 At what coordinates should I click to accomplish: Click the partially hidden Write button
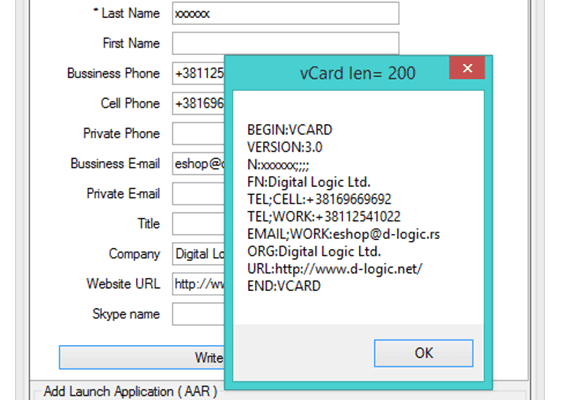142,357
